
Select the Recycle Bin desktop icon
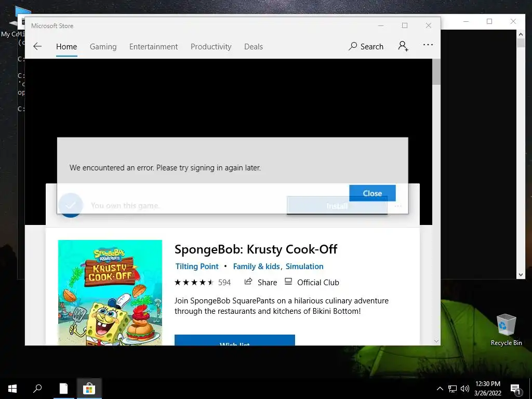(x=506, y=329)
